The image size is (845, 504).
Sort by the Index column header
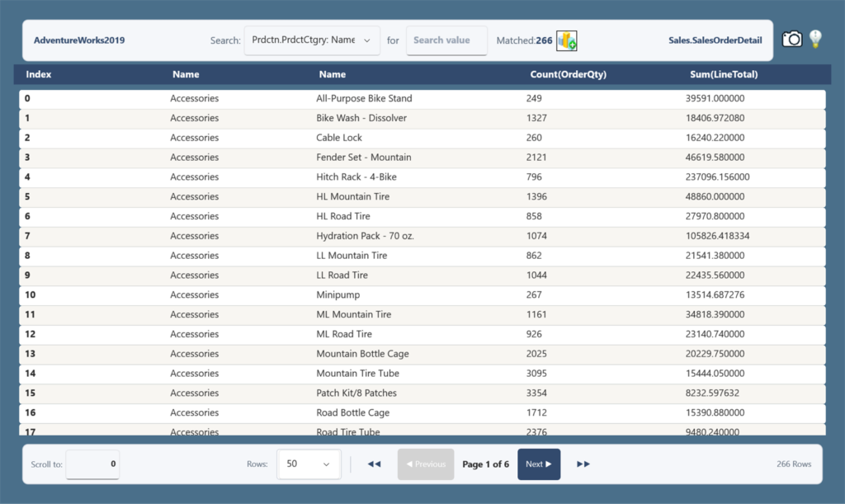click(x=39, y=74)
